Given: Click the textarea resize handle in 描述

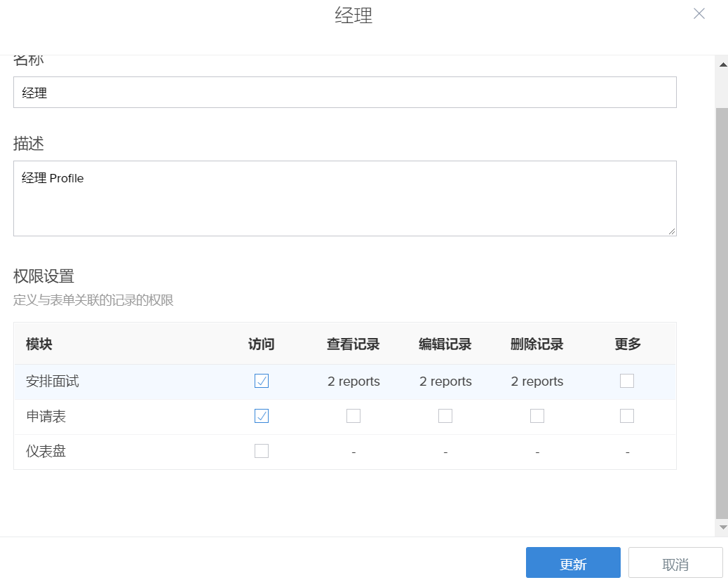Looking at the screenshot, I should [x=672, y=231].
